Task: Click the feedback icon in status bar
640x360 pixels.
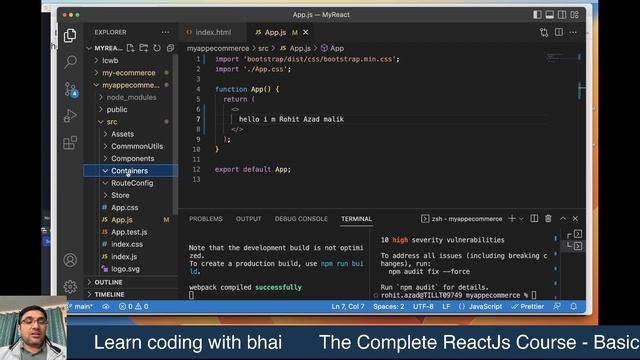Action: [557, 307]
